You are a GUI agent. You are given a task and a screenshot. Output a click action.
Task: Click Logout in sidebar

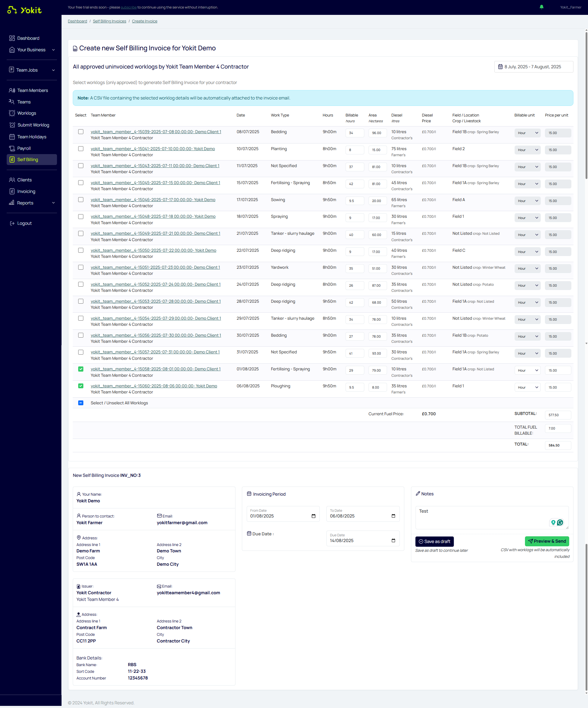click(x=24, y=223)
